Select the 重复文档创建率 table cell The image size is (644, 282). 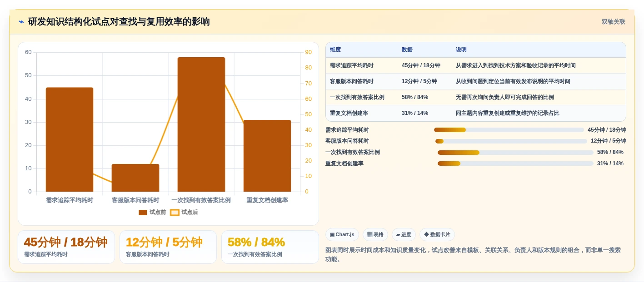[349, 113]
